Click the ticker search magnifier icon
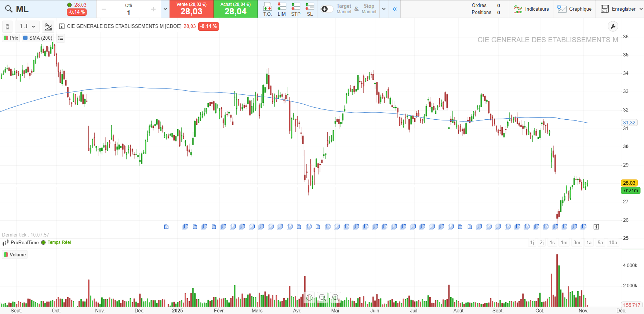644x314 pixels. pyautogui.click(x=8, y=9)
